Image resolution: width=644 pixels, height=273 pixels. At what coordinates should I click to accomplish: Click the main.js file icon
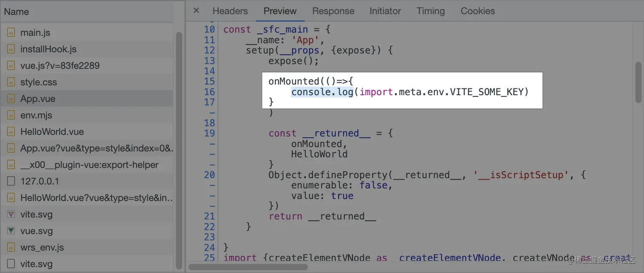tap(11, 33)
